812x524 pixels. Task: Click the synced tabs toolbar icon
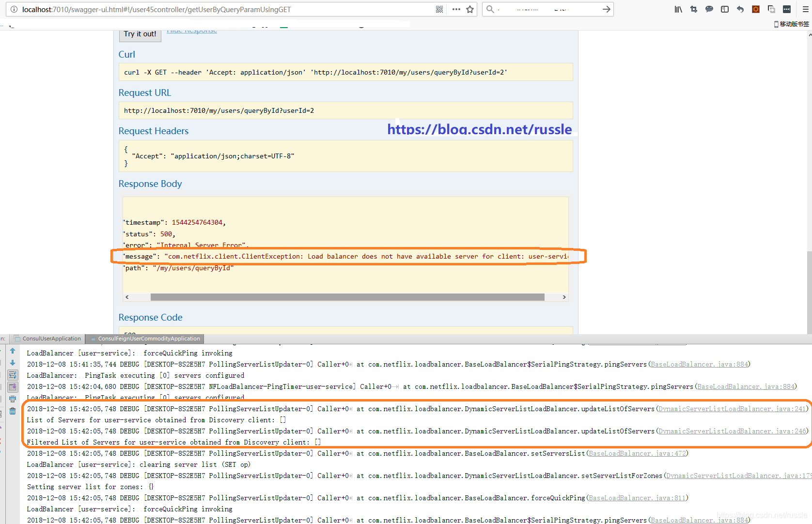(x=771, y=9)
